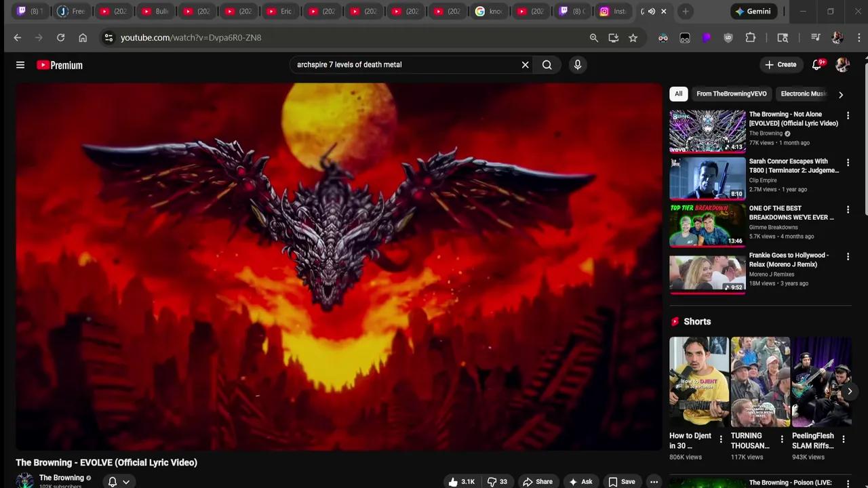The height and width of the screenshot is (488, 868).
Task: Share this video
Action: (537, 482)
